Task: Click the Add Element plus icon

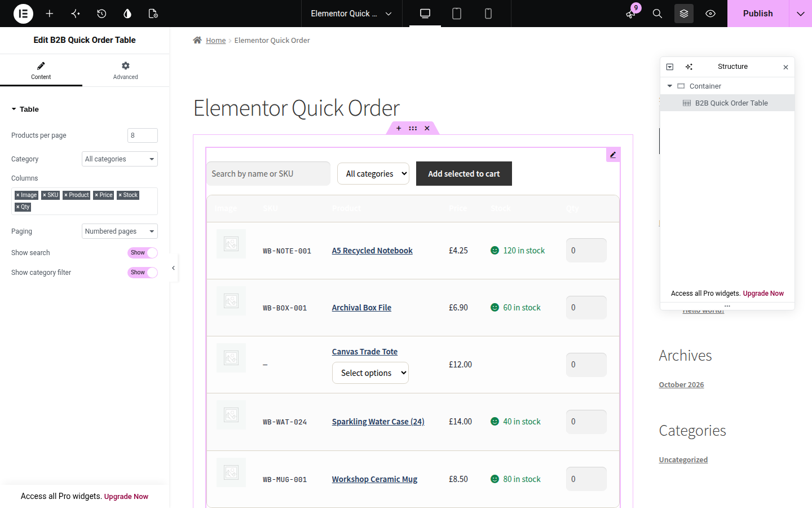Action: [x=50, y=14]
